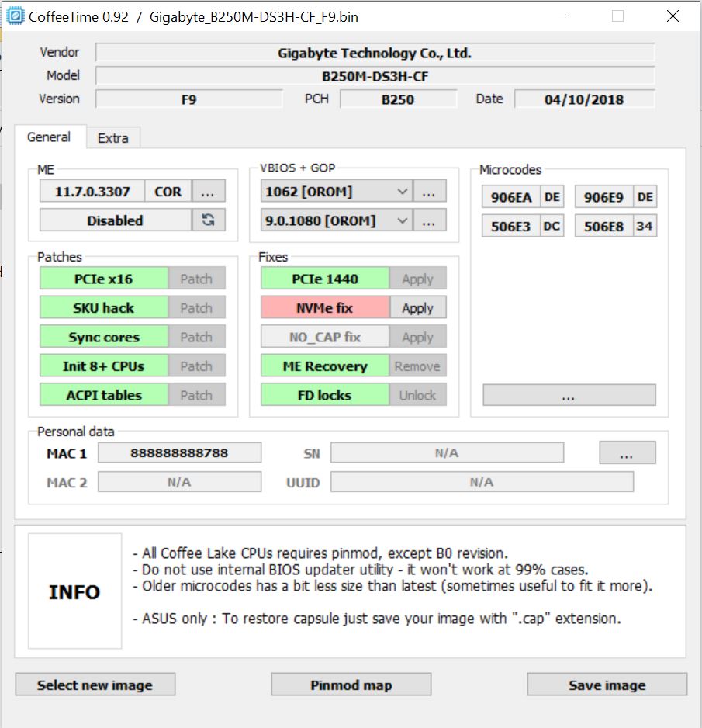The image size is (702, 728).
Task: Click the 906E9 microcode entry
Action: [604, 197]
